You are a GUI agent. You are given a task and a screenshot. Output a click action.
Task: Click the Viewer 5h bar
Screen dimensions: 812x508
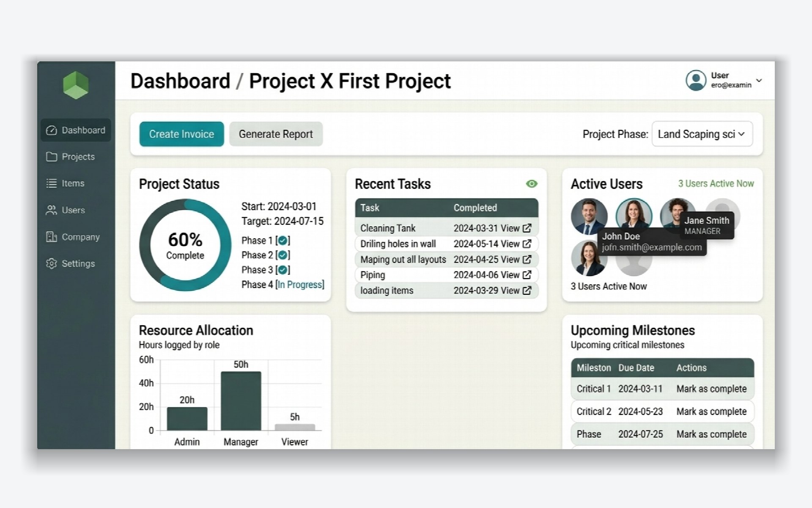click(x=295, y=427)
